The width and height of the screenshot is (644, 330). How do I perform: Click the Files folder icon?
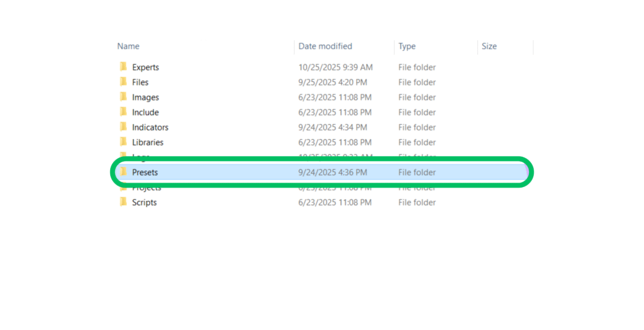tap(123, 82)
